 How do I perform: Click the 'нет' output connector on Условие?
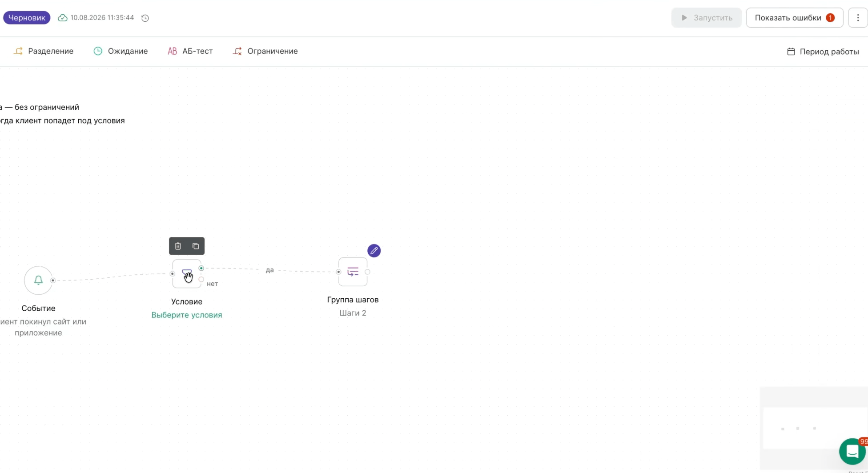point(201,280)
